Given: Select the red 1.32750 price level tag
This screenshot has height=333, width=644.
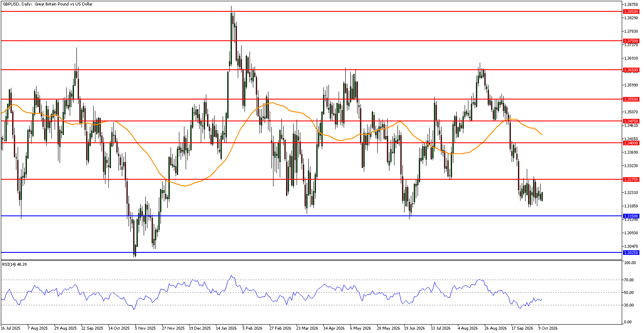Looking at the screenshot, I should (x=631, y=179).
